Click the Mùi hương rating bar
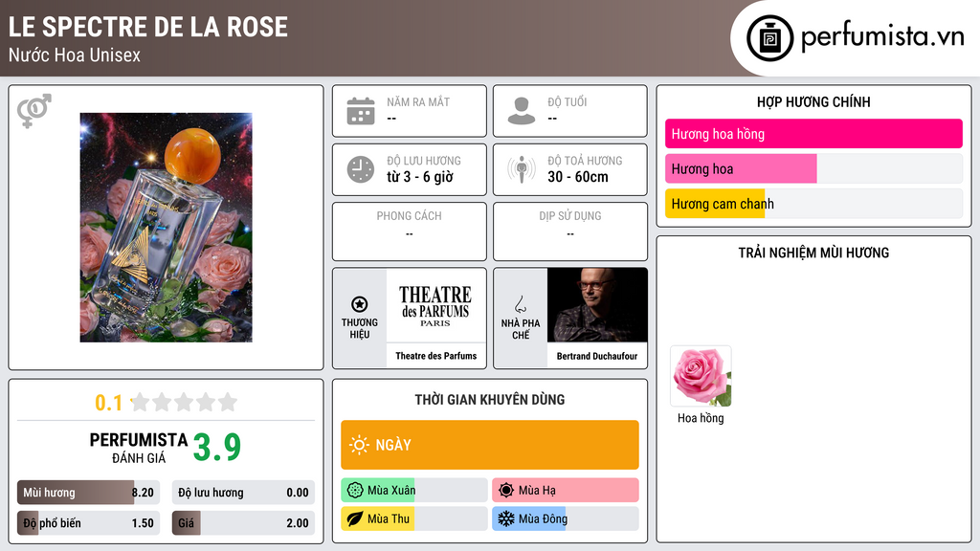The height and width of the screenshot is (551, 980). (x=89, y=493)
